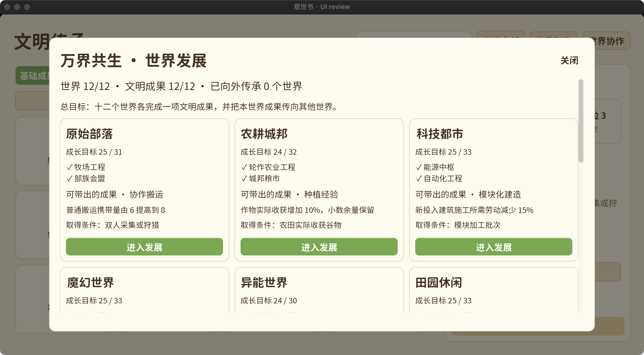Click the 自动化工程 checkmark entry

439,179
